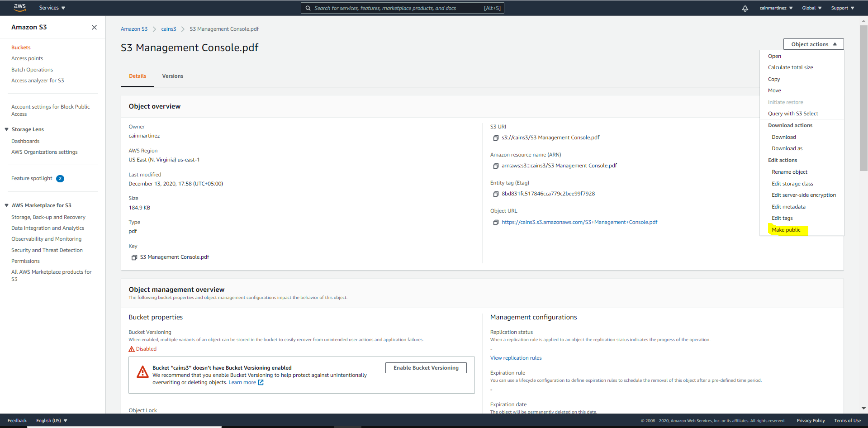868x428 pixels.
Task: Click the external link icon beside Learn more
Action: [x=261, y=383]
